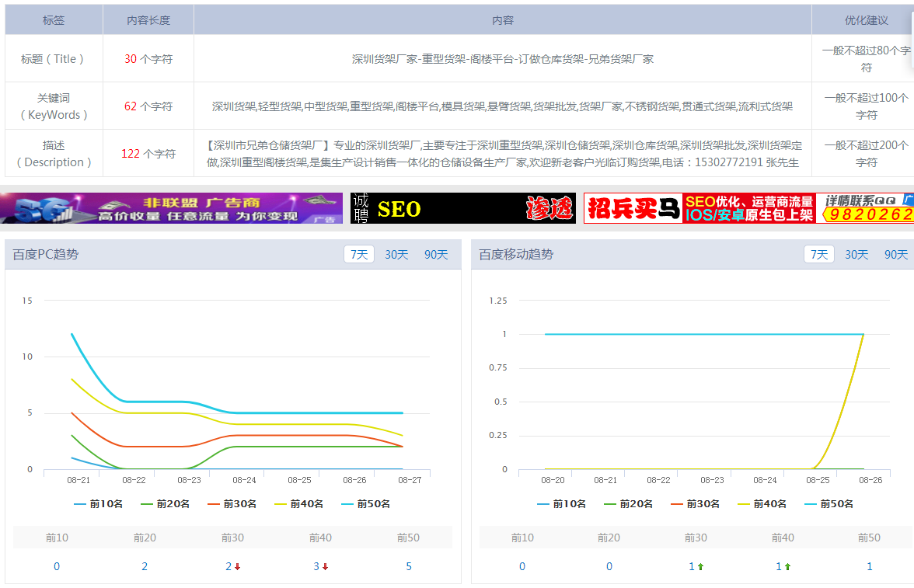Select the 7天 tab in 百度移动趋势
Viewport: 914px width, 588px height.
coord(819,255)
